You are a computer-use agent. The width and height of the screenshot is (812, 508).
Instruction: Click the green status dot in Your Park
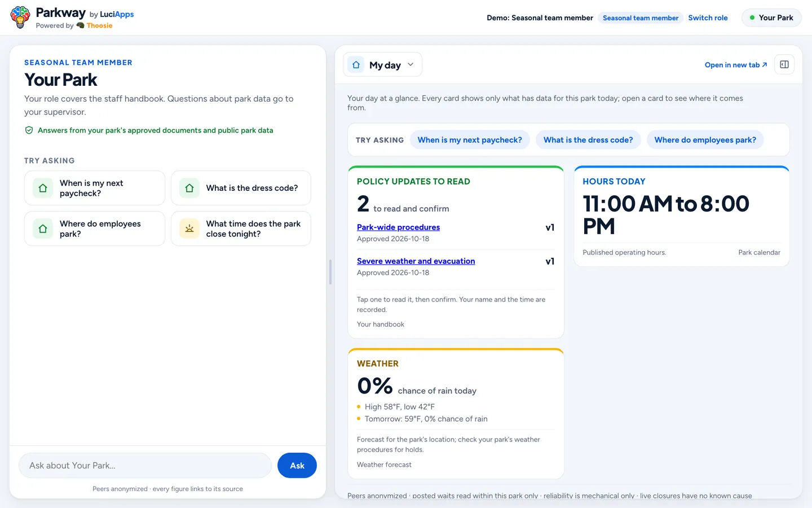pyautogui.click(x=752, y=17)
